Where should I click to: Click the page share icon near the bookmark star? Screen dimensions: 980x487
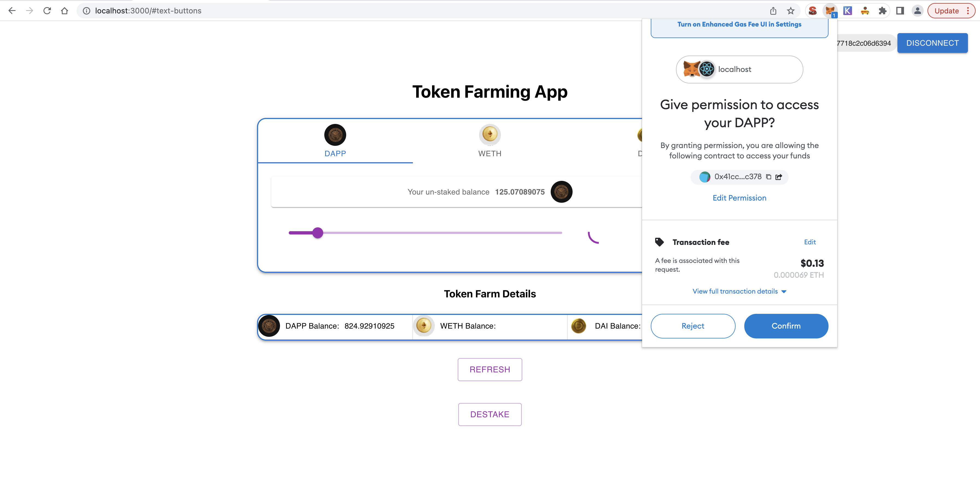pos(773,10)
